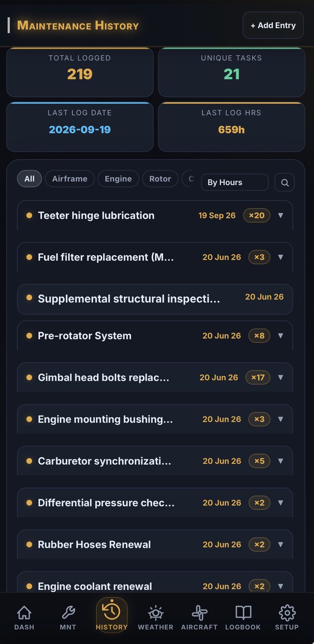Filter entries by Airframe
This screenshot has width=314, height=644.
(x=70, y=179)
